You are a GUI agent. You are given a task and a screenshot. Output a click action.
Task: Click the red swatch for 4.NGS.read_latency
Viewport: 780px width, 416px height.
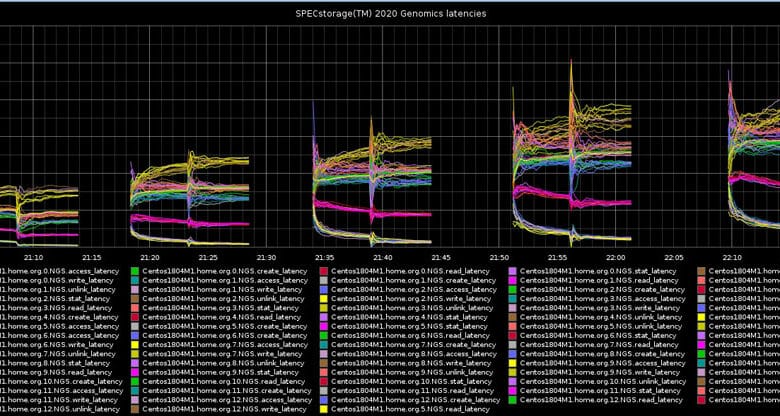(x=135, y=317)
